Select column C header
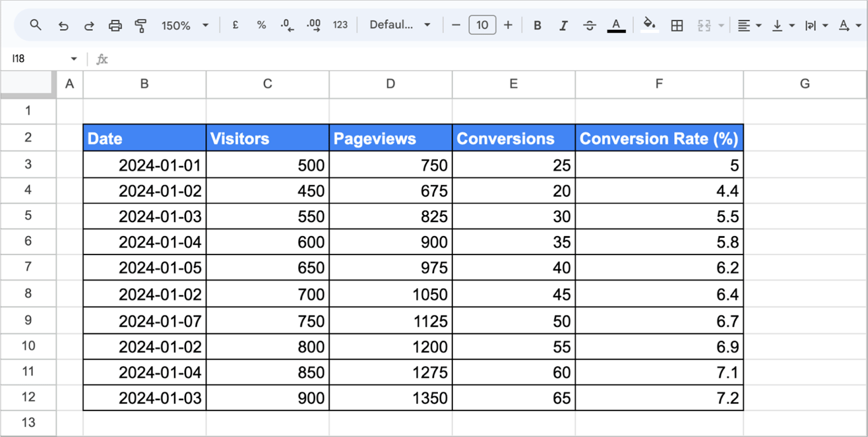868x437 pixels. (268, 84)
